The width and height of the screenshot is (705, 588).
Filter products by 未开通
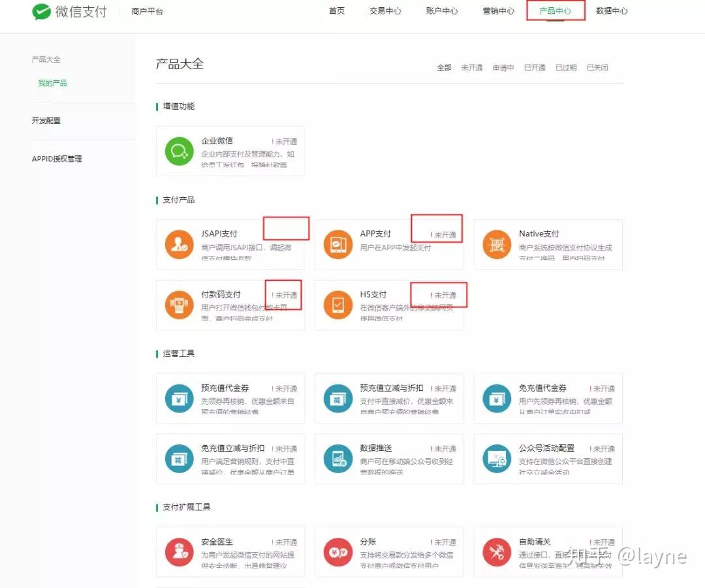(x=472, y=67)
